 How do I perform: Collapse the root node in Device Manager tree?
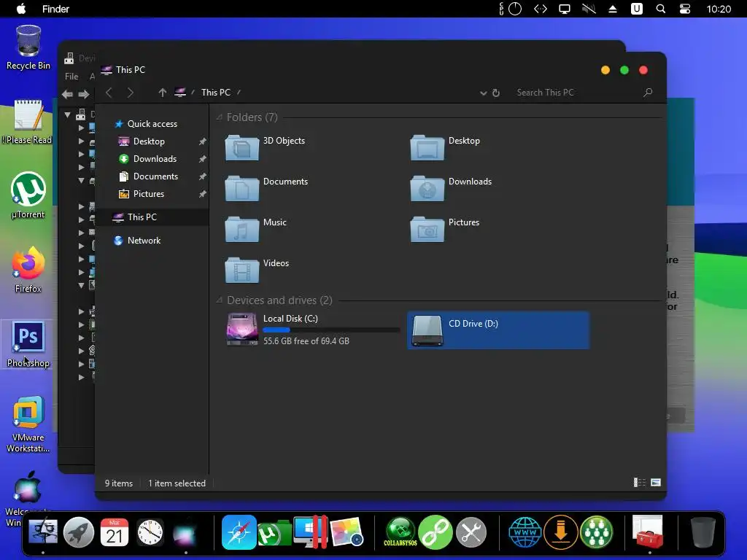[68, 114]
